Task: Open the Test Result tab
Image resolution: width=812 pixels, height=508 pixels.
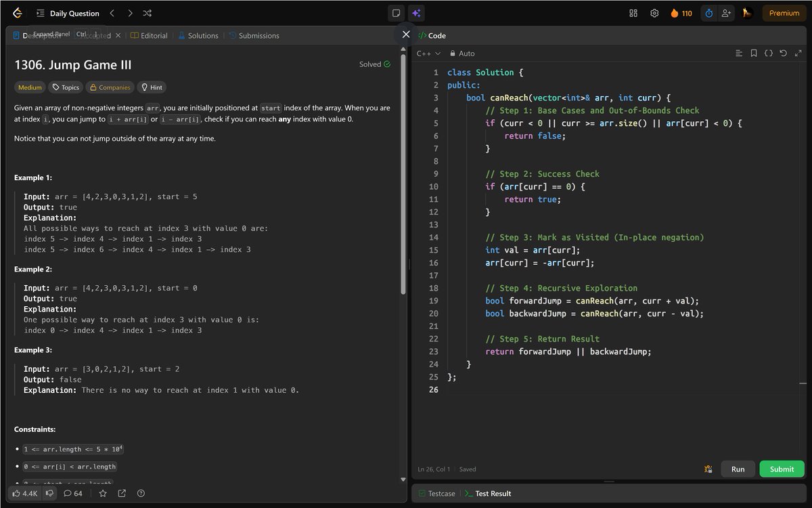Action: 488,493
